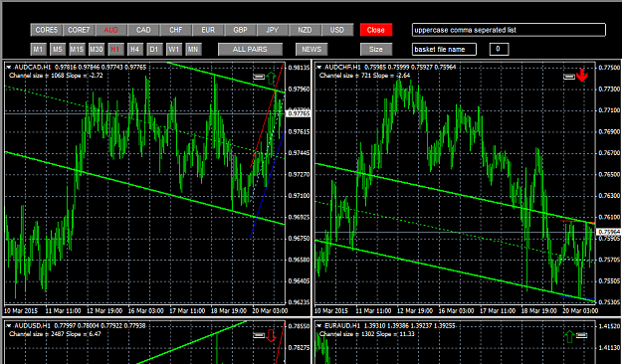
Task: Choose the AUD currency filter
Action: tap(111, 30)
